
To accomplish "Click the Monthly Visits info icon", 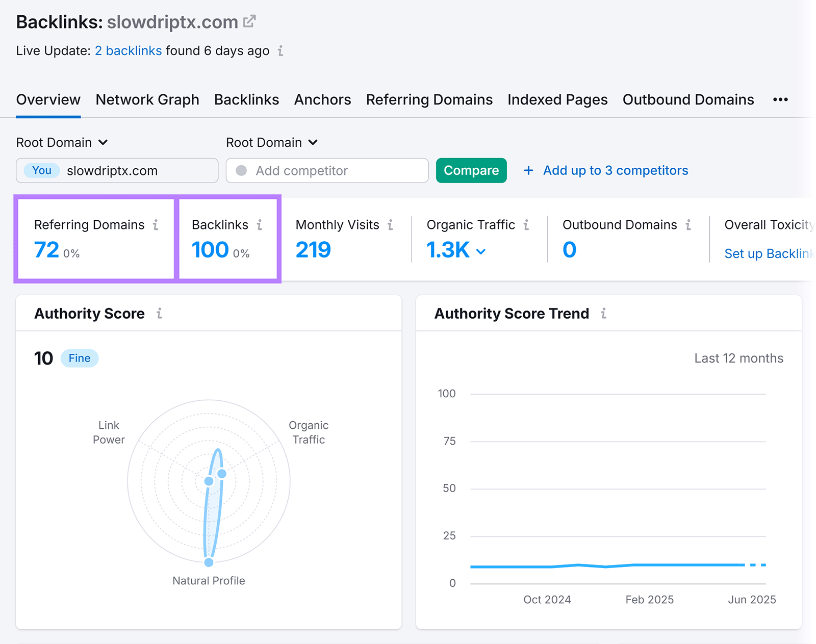I will 390,224.
